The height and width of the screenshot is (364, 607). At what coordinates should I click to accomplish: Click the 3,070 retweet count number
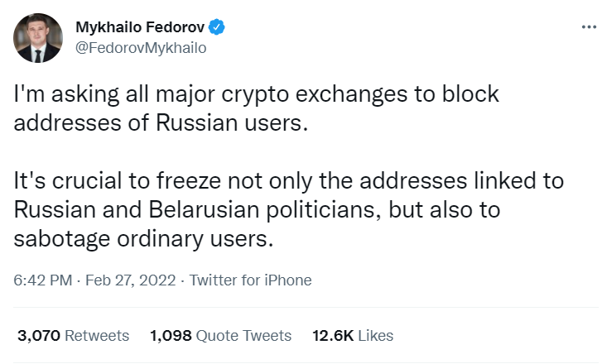point(39,336)
